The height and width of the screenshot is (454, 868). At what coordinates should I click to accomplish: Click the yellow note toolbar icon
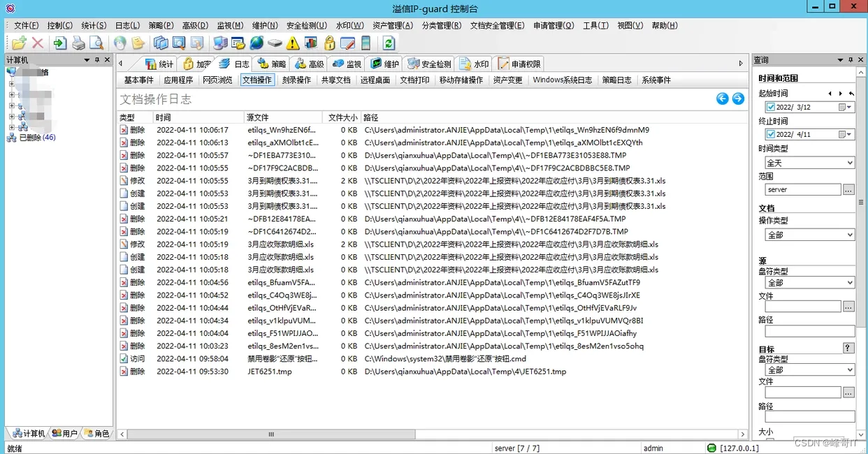[138, 43]
